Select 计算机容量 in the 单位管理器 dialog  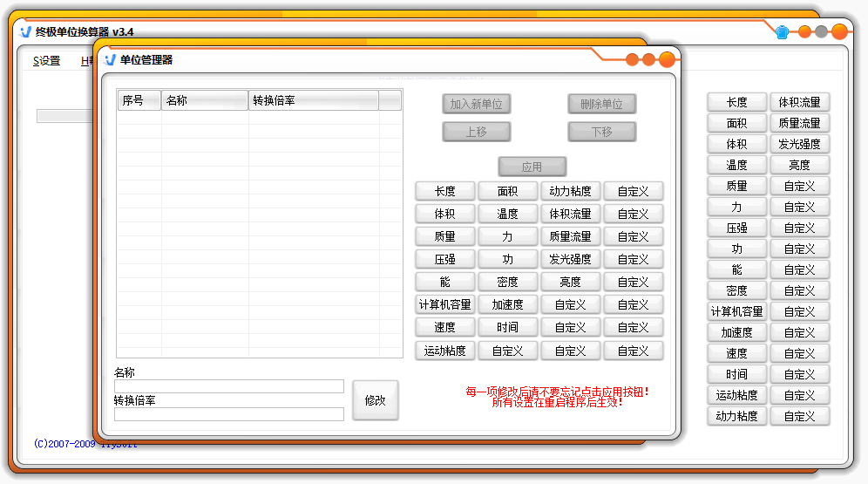tap(445, 304)
